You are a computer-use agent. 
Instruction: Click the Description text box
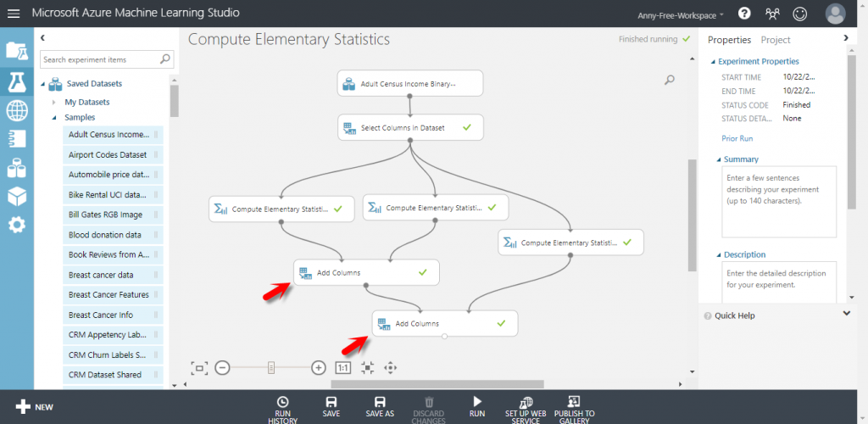[779, 282]
